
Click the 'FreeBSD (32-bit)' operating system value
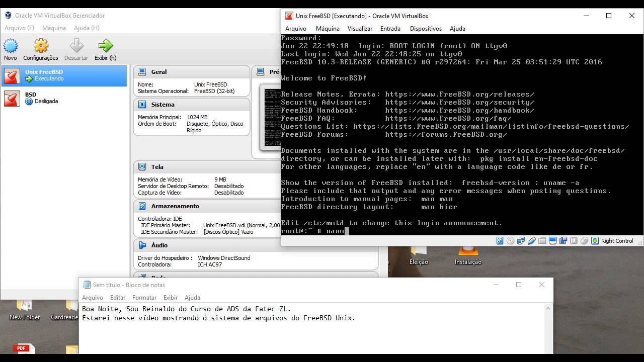(214, 91)
